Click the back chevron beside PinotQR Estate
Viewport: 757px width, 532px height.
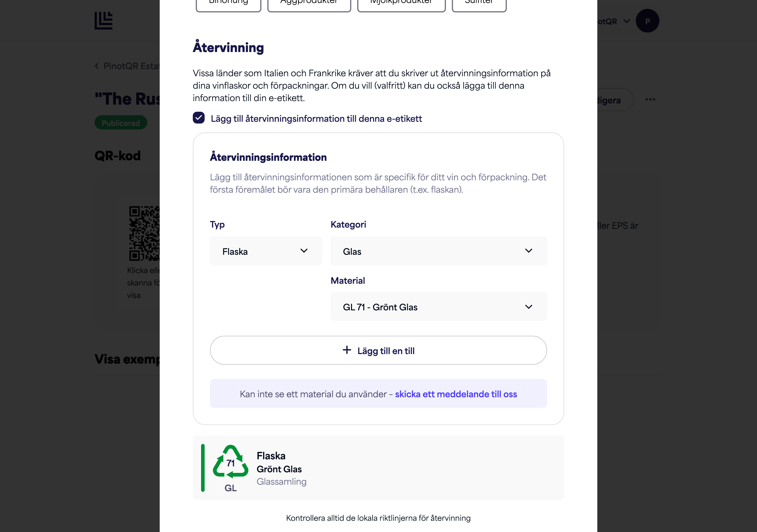click(97, 66)
